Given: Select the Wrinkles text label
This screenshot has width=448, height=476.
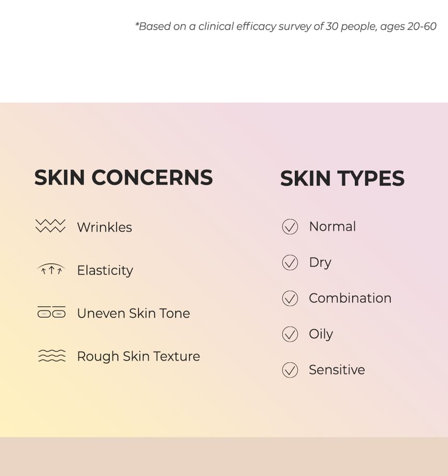Looking at the screenshot, I should pyautogui.click(x=105, y=227).
